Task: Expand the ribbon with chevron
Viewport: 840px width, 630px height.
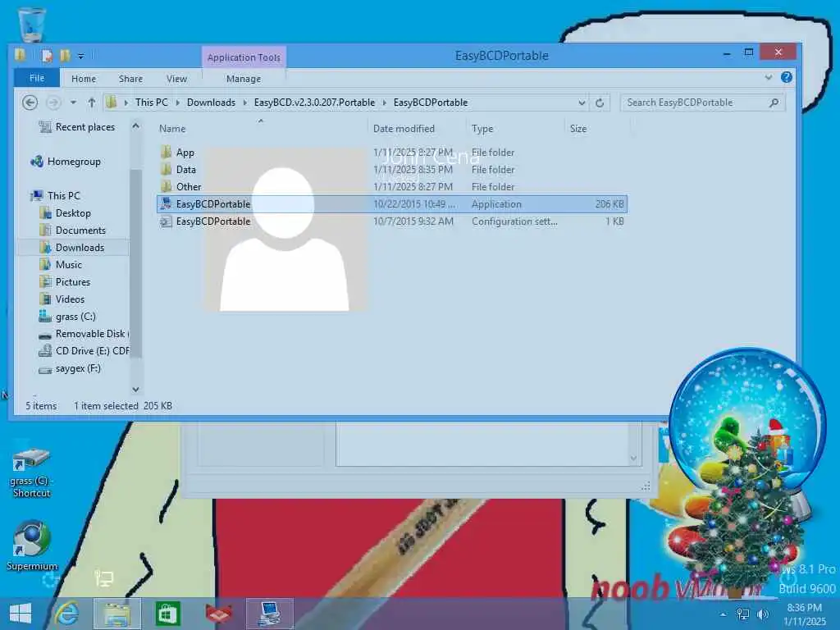Action: coord(769,78)
